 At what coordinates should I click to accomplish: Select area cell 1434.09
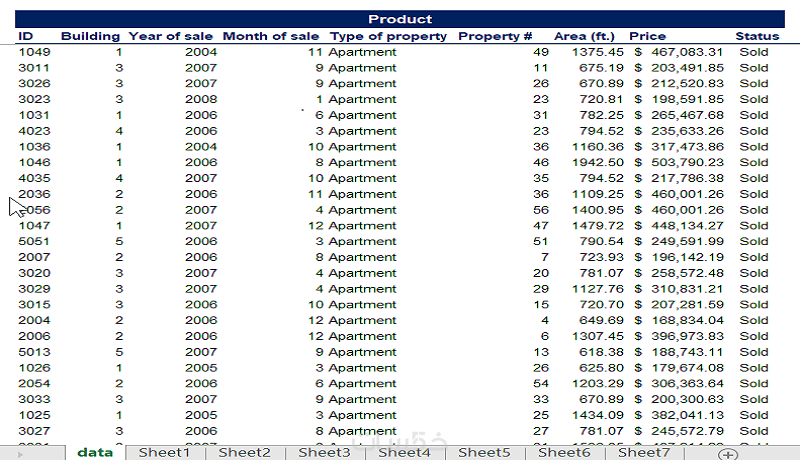point(597,415)
